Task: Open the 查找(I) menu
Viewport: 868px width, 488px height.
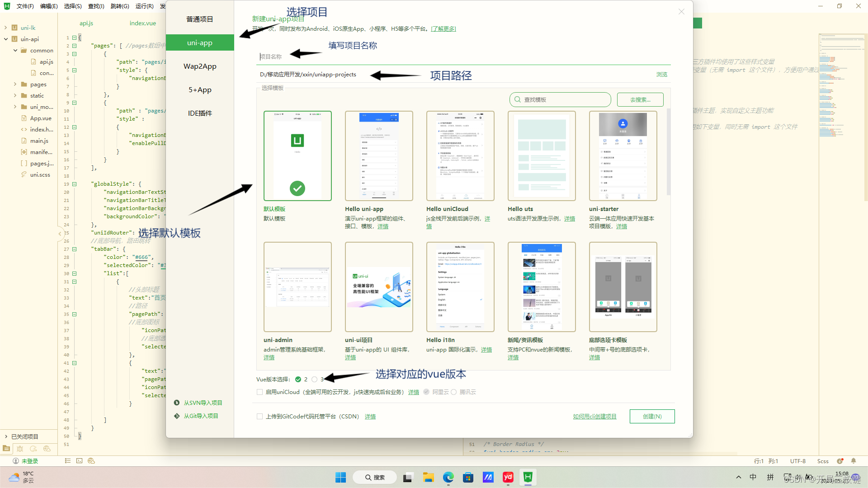Action: coord(96,6)
